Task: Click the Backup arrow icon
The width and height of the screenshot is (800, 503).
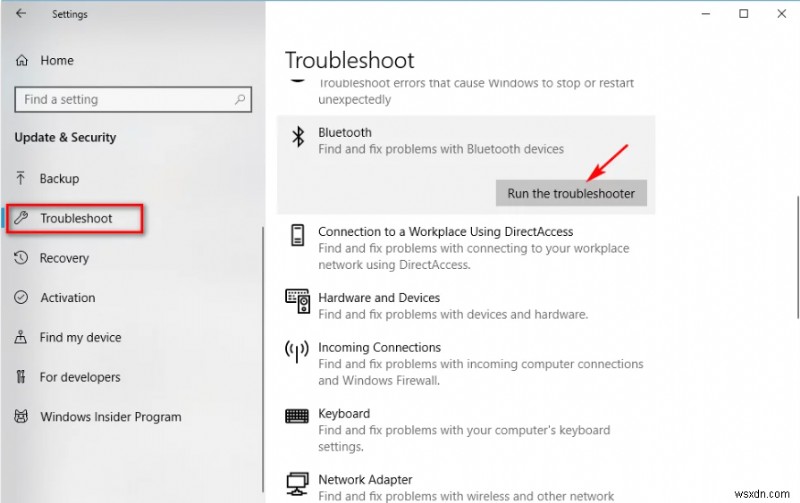Action: click(x=22, y=178)
